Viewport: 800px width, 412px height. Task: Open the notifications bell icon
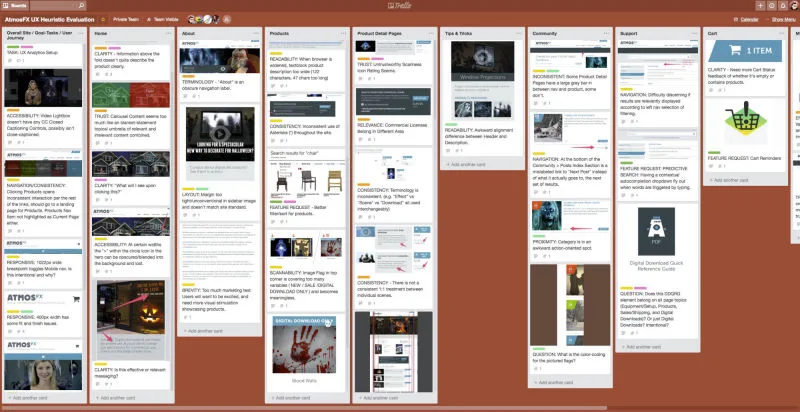(x=783, y=6)
